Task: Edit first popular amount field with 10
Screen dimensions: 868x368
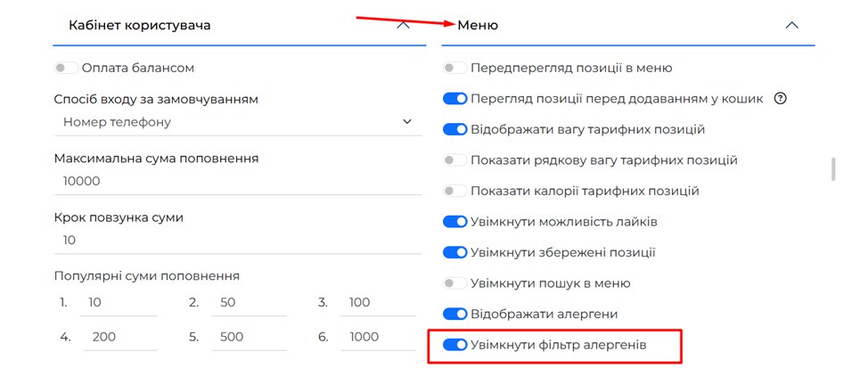Action: tap(118, 303)
